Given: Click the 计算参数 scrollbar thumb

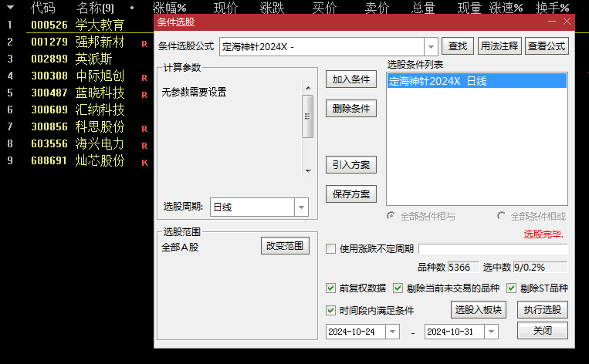Looking at the screenshot, I should [308, 116].
